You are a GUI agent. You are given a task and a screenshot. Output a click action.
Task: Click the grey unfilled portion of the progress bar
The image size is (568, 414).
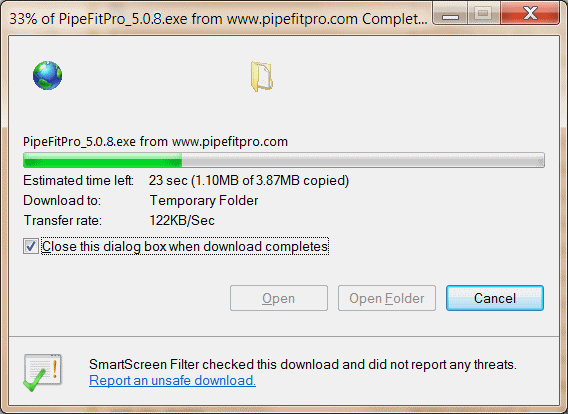click(x=363, y=160)
